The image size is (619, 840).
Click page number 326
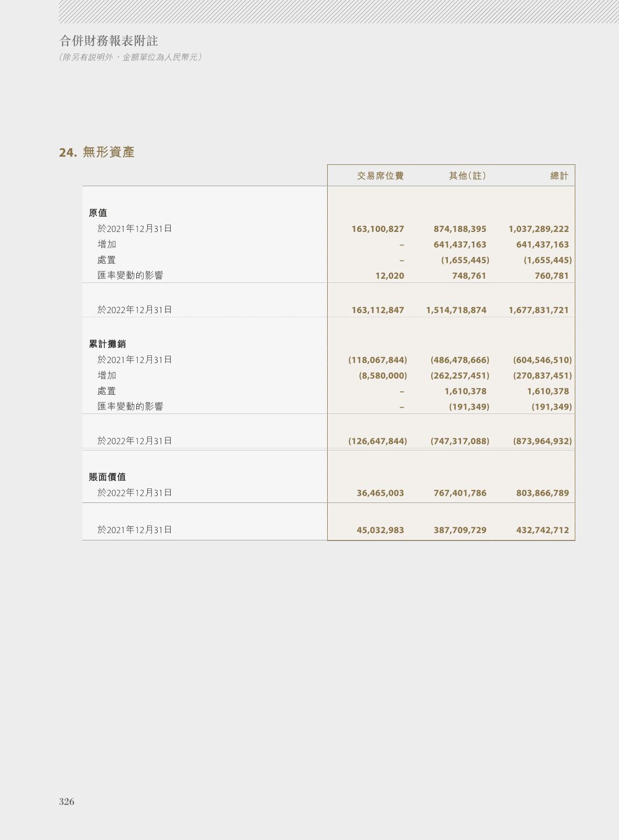pyautogui.click(x=67, y=802)
